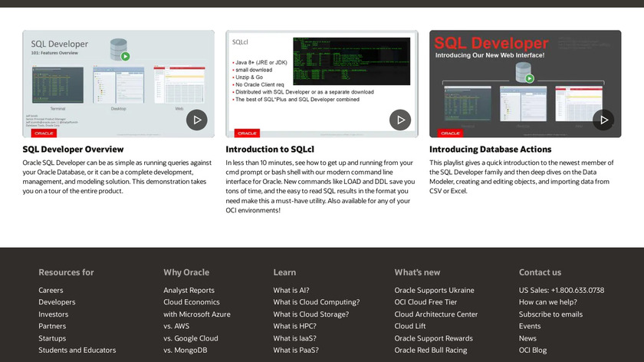Open the What is HPC? link
The image size is (644, 362).
pos(295,326)
